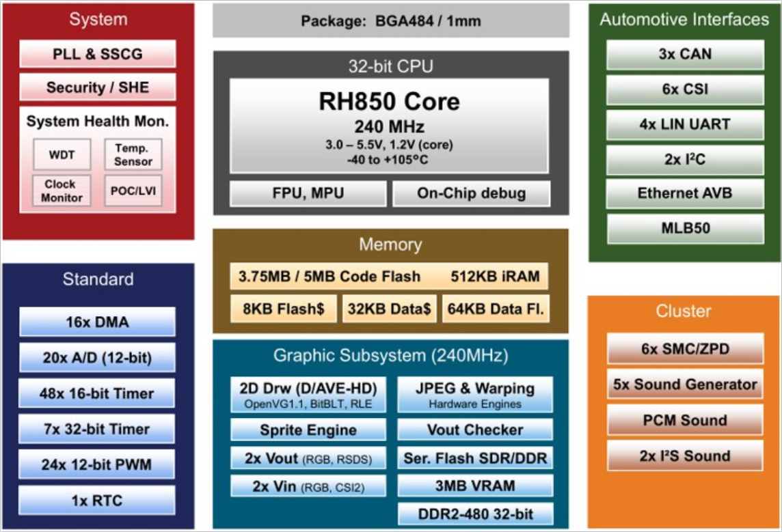Click the 3MB VRAM block
This screenshot has height=532, width=782.
pos(474,486)
